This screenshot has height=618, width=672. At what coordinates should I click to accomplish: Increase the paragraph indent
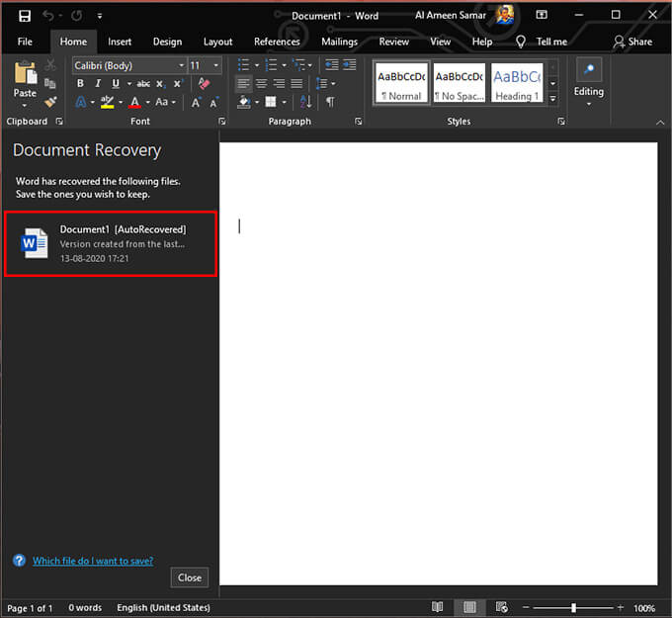pos(349,64)
